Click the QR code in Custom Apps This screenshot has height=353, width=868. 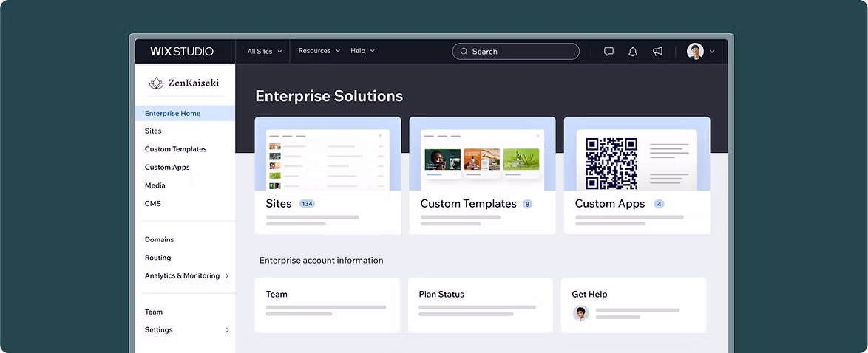coord(611,163)
